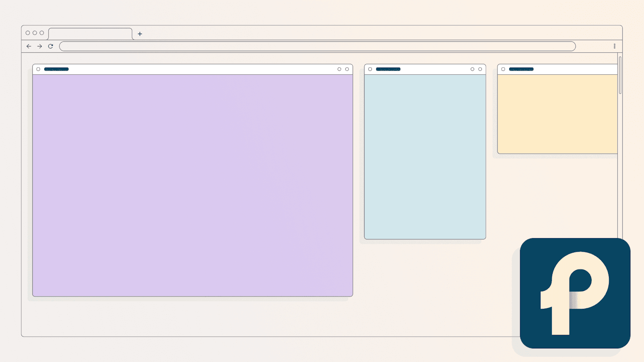The width and height of the screenshot is (644, 362).
Task: Click the page refresh icon
Action: coord(50,46)
